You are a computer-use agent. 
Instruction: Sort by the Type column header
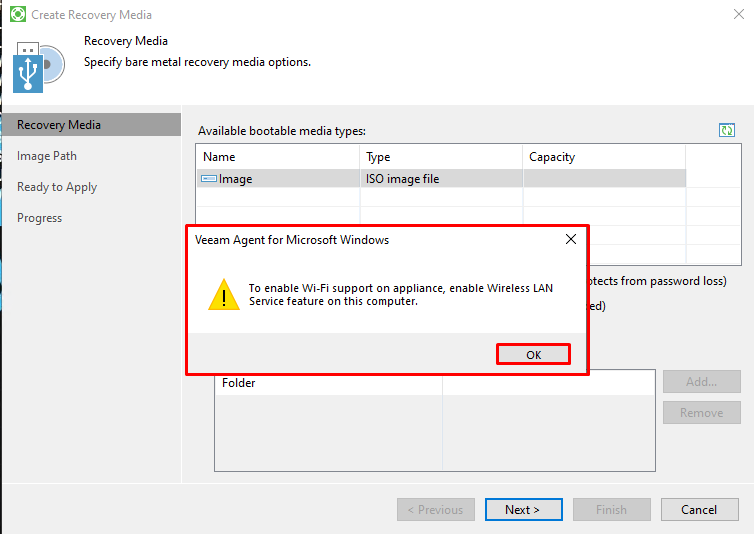click(441, 157)
